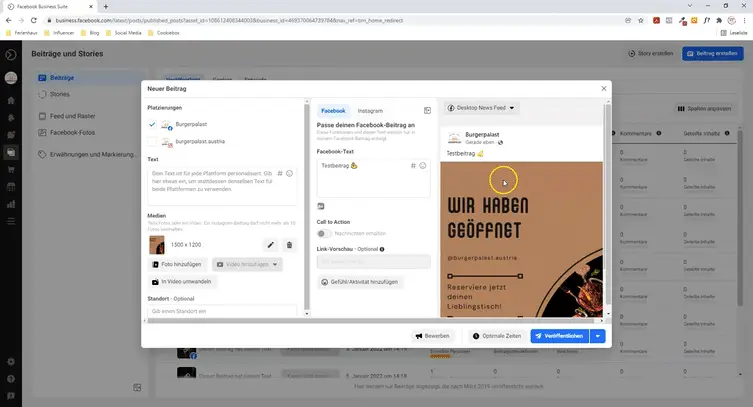Select Beiträge in the left menu

[89, 78]
